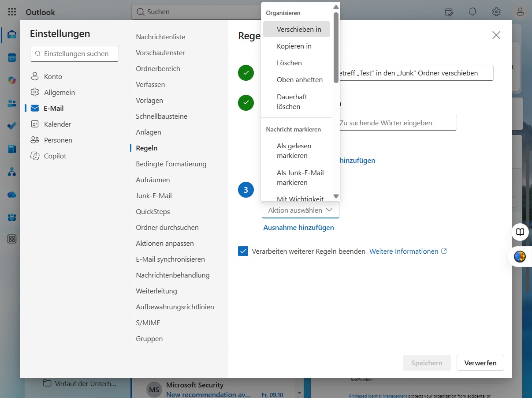Open the immersive reader book icon
The height and width of the screenshot is (398, 532).
coord(520,232)
